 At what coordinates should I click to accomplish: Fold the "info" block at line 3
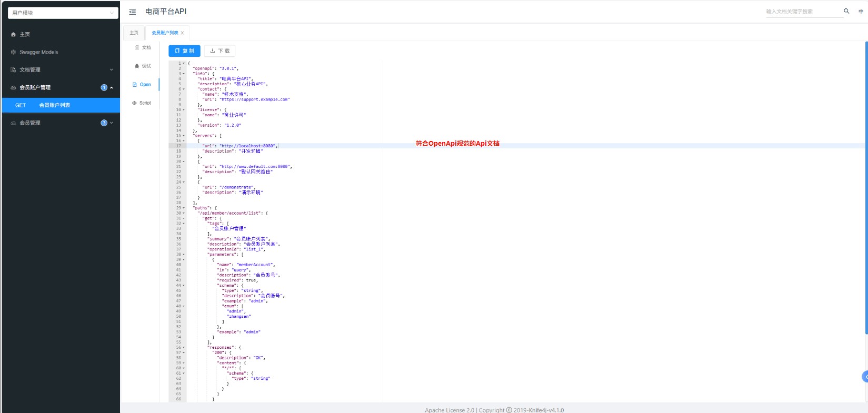click(x=184, y=74)
